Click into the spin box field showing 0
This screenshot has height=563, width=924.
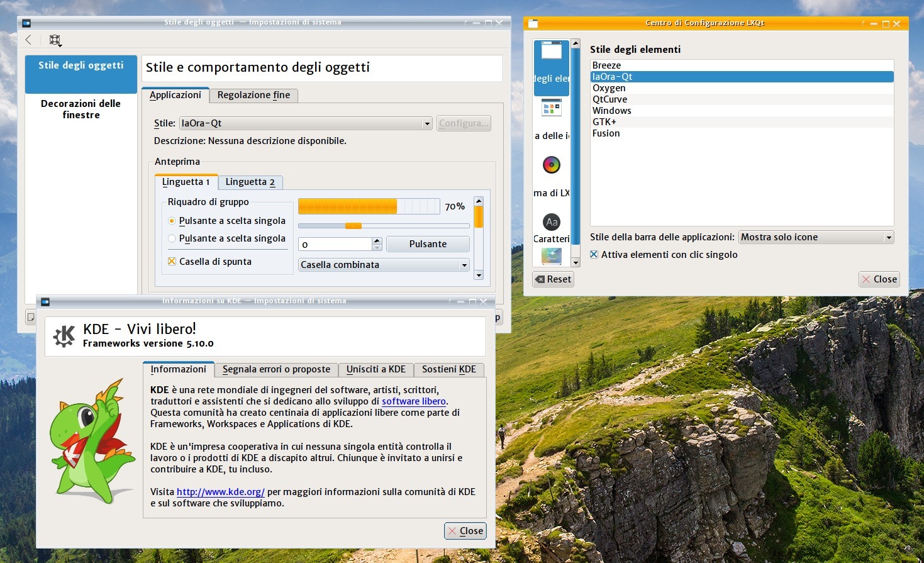pyautogui.click(x=335, y=244)
